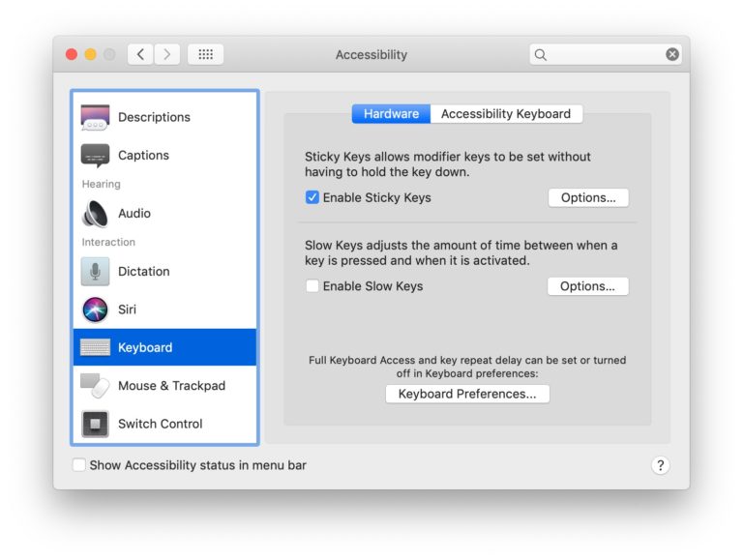This screenshot has height=560, width=743.
Task: Go back with the left chevron
Action: 140,54
